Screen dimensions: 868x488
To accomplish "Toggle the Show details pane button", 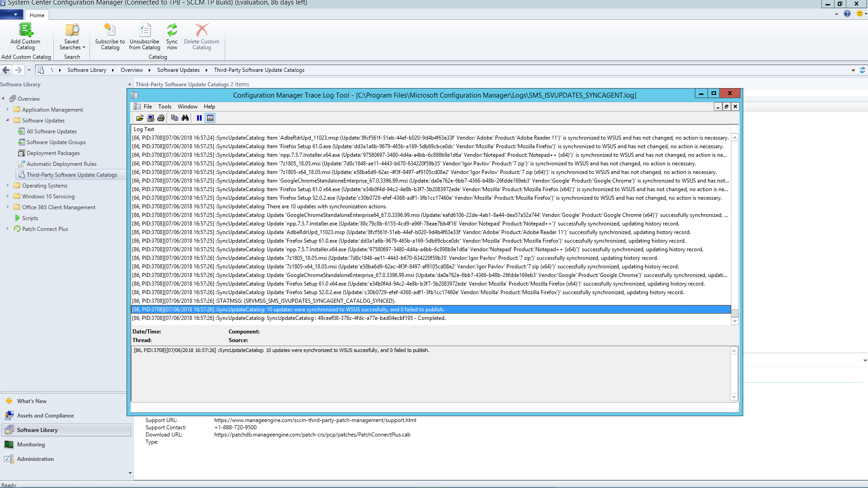I will [x=210, y=118].
